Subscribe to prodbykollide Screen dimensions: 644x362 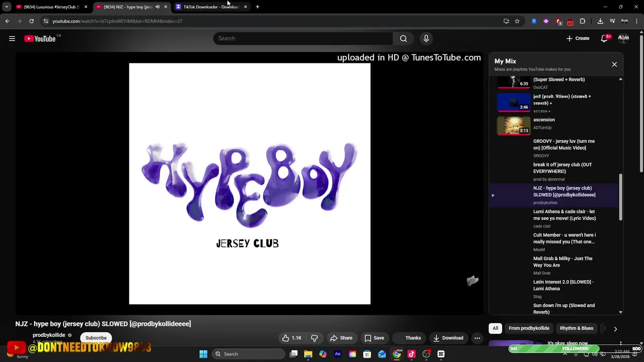tap(96, 338)
